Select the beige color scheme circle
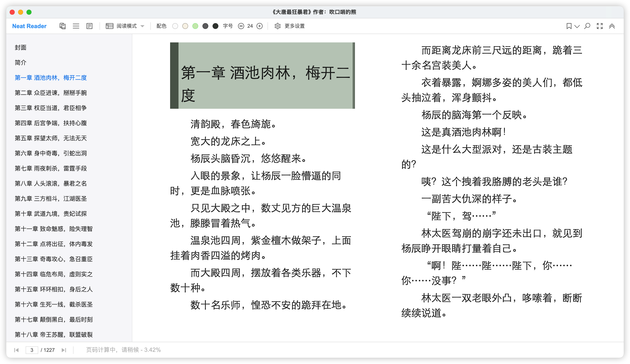The image size is (630, 364). tap(185, 26)
